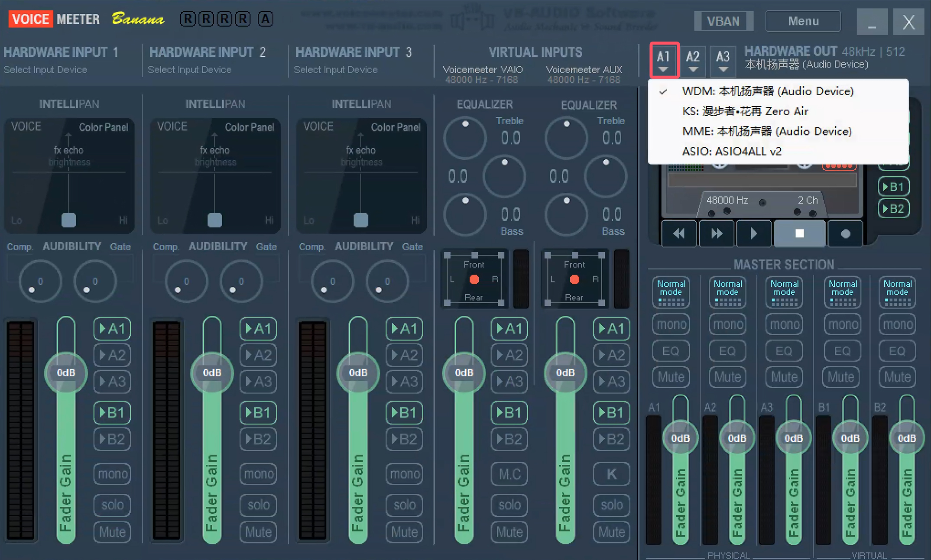Choose WDM: 本机扬声器 (Audio Device)
931x560 pixels.
(x=778, y=91)
